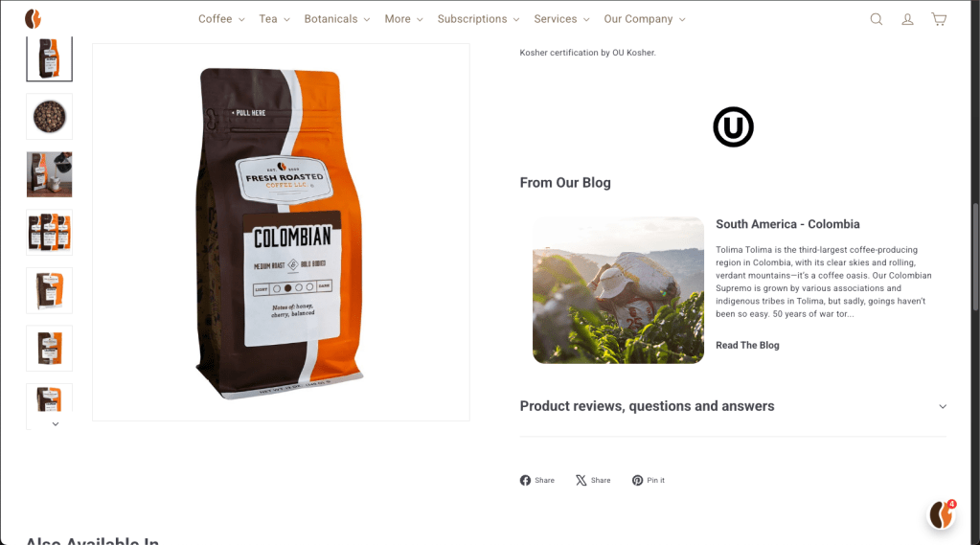Expand the Subscriptions menu dropdown
Screen dimensions: 980x545
[x=478, y=19]
